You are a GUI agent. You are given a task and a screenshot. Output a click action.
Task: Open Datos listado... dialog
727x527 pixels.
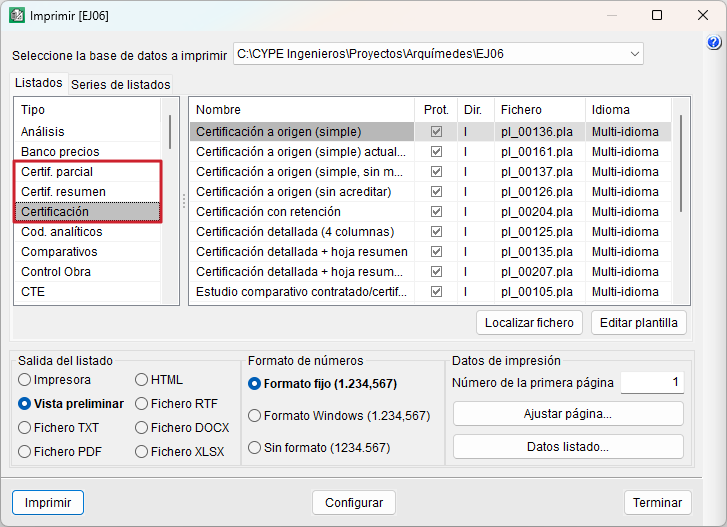[x=568, y=447]
